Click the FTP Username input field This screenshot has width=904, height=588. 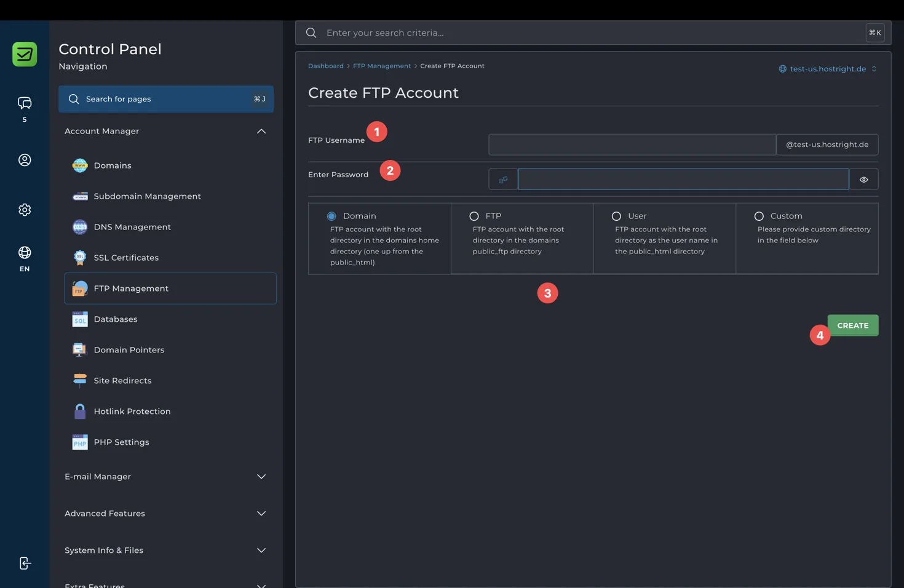[632, 145]
